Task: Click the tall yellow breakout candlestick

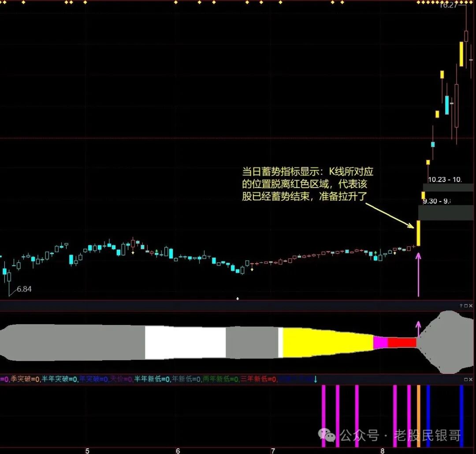Action: coord(418,233)
